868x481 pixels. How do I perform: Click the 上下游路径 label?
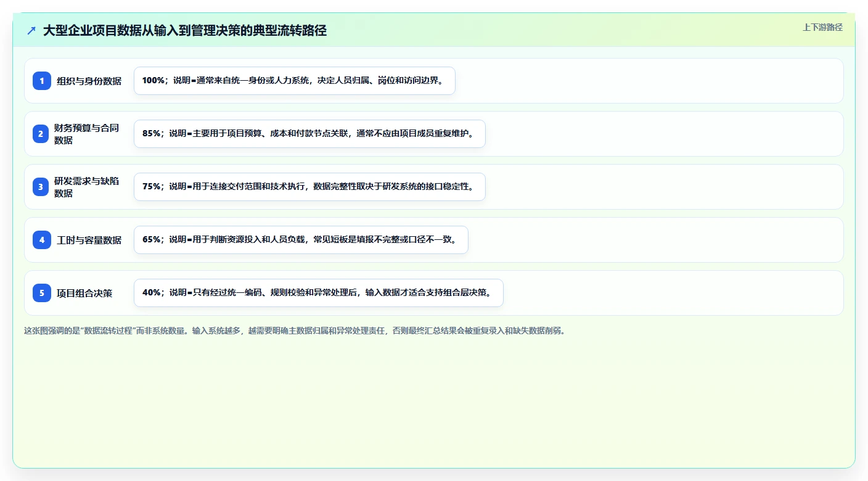[x=822, y=27]
